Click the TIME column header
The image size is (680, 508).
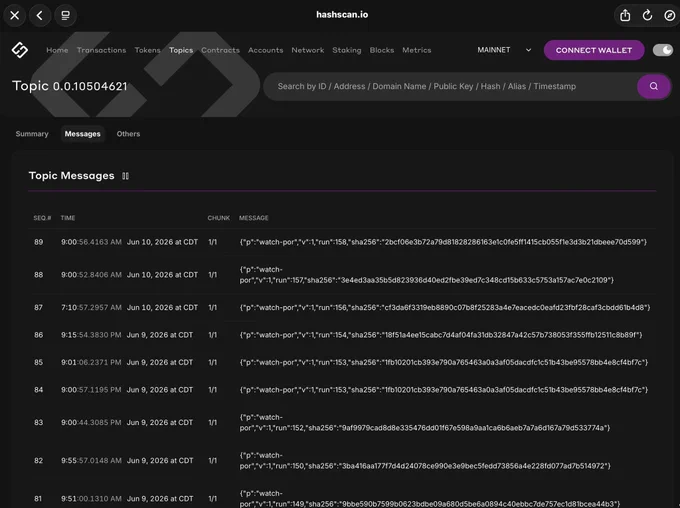(x=68, y=218)
